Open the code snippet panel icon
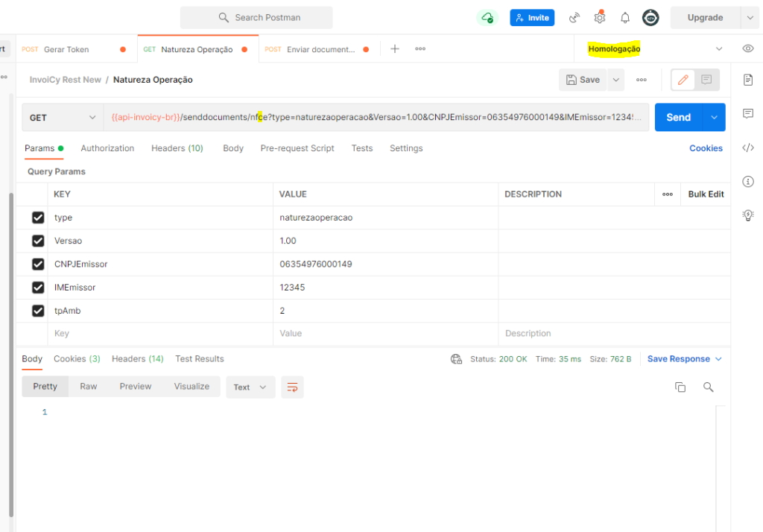 coord(747,148)
